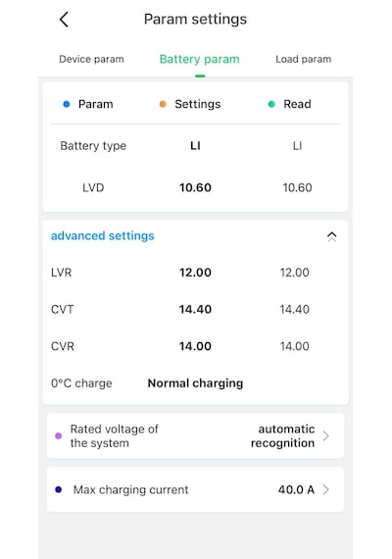Open the Max charging current chevron
The image size is (392, 559).
[x=325, y=489]
